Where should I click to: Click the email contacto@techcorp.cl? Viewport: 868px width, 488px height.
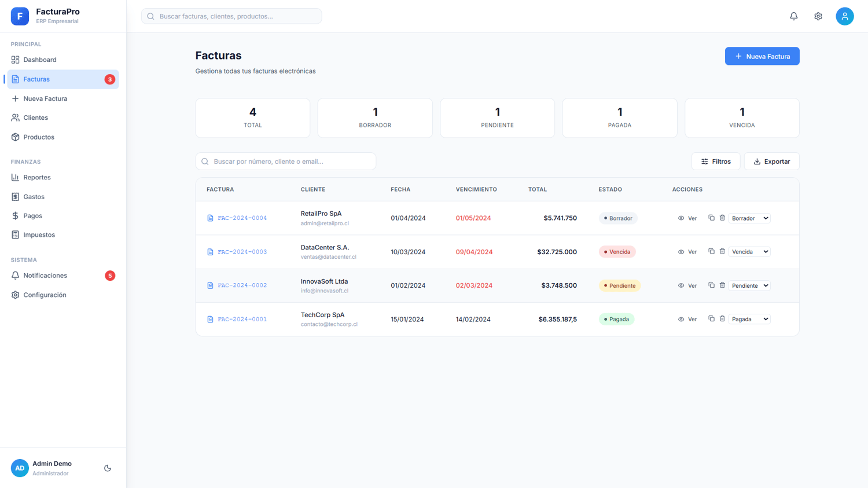click(x=329, y=324)
